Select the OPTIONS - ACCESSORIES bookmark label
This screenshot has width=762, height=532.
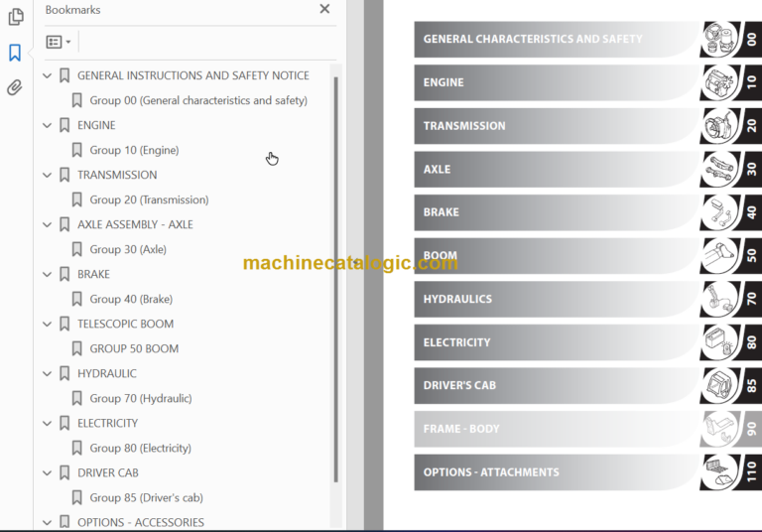(141, 522)
